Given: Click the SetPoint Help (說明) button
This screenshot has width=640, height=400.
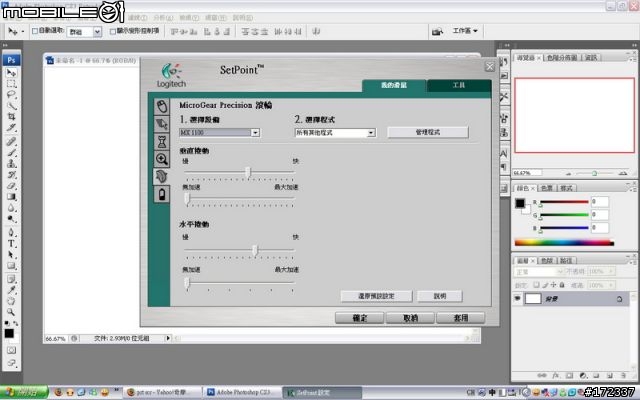Looking at the screenshot, I should [x=440, y=296].
